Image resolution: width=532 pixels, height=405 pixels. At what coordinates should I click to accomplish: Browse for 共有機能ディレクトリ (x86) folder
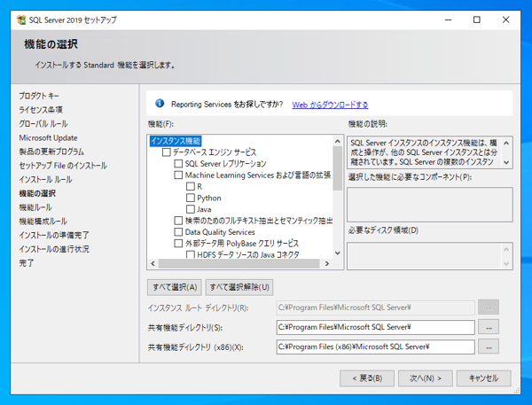point(489,347)
